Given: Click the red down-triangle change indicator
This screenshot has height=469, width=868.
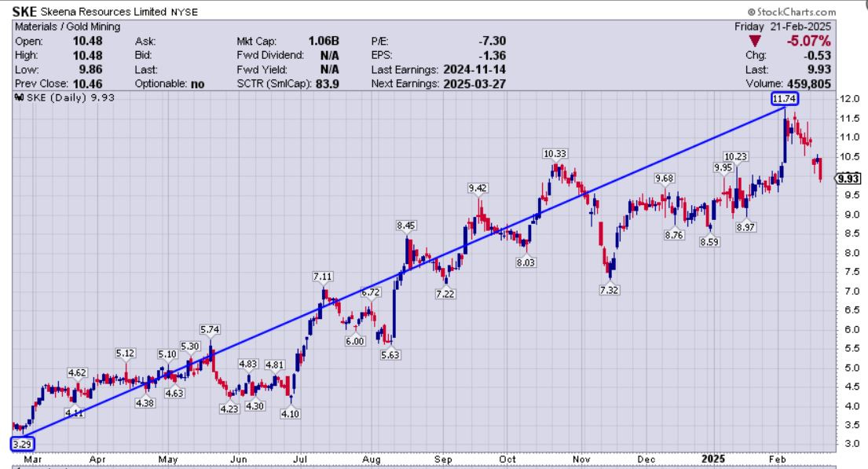Looking at the screenshot, I should [x=755, y=41].
